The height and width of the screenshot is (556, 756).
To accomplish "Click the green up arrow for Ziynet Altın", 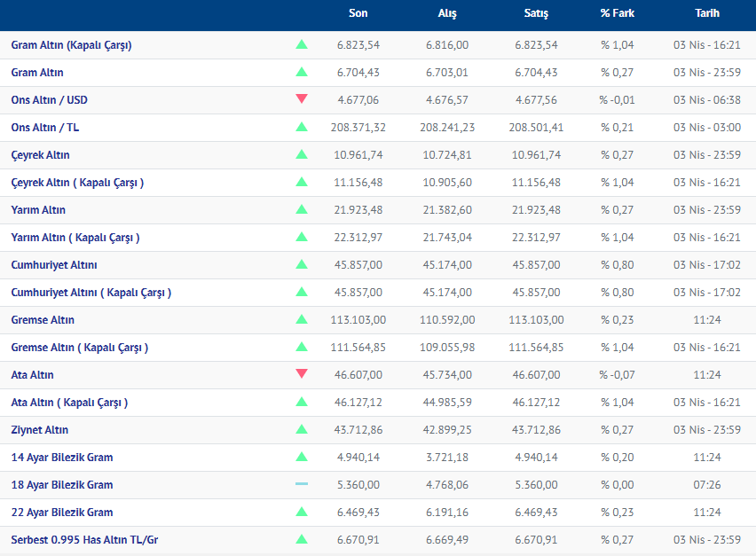I will pyautogui.click(x=302, y=429).
